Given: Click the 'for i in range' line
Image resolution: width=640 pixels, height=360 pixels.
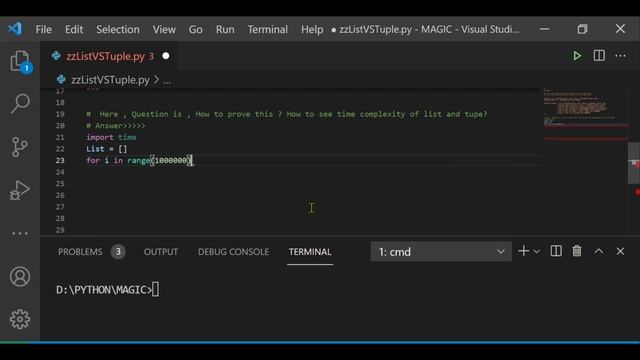Looking at the screenshot, I should [x=139, y=160].
